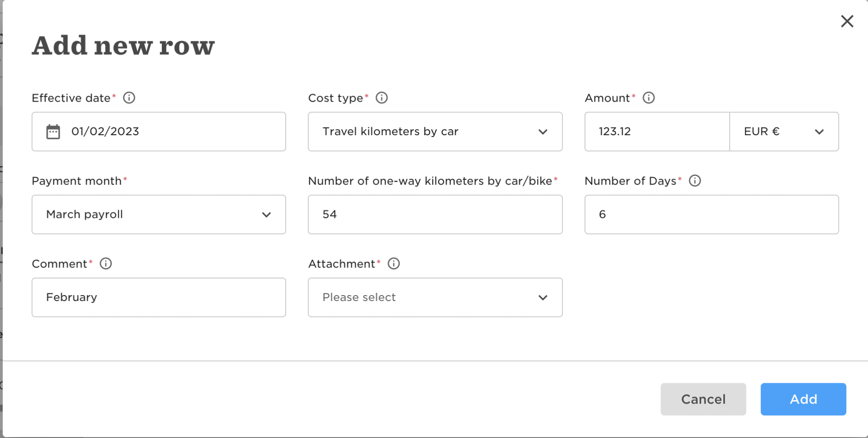
Task: Open the EUR € currency dropdown
Action: (x=784, y=132)
